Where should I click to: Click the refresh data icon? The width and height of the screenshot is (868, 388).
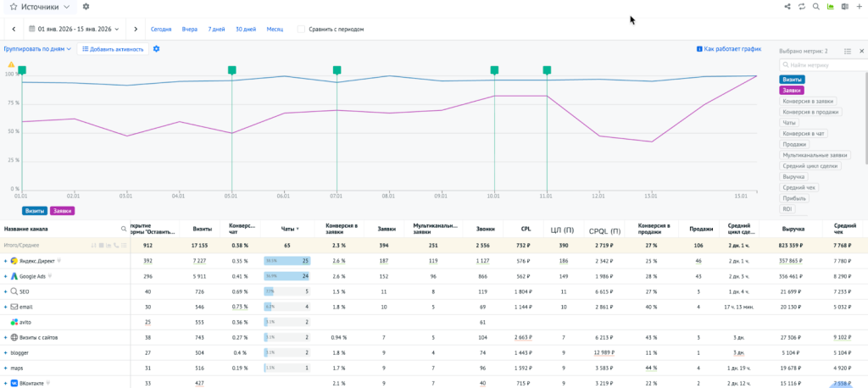click(x=801, y=7)
